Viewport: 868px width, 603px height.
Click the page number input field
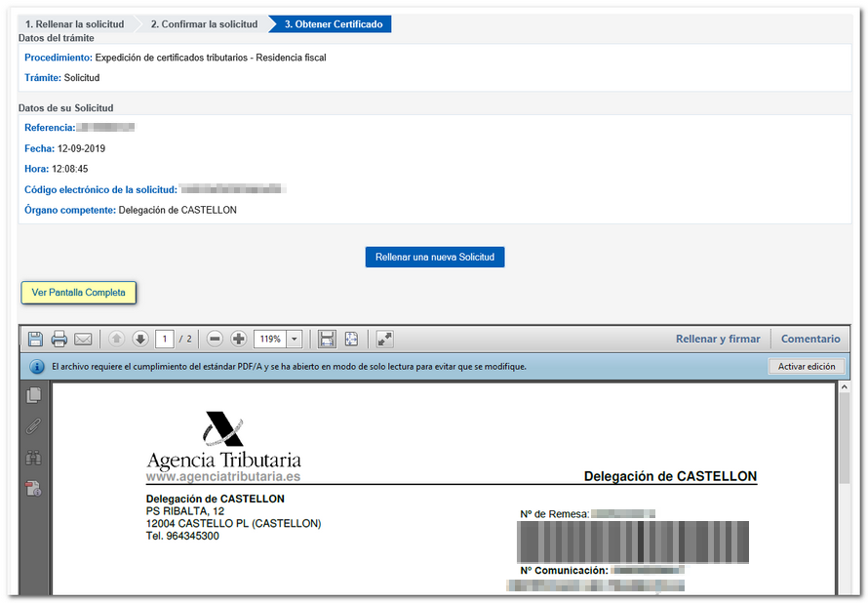pyautogui.click(x=165, y=339)
